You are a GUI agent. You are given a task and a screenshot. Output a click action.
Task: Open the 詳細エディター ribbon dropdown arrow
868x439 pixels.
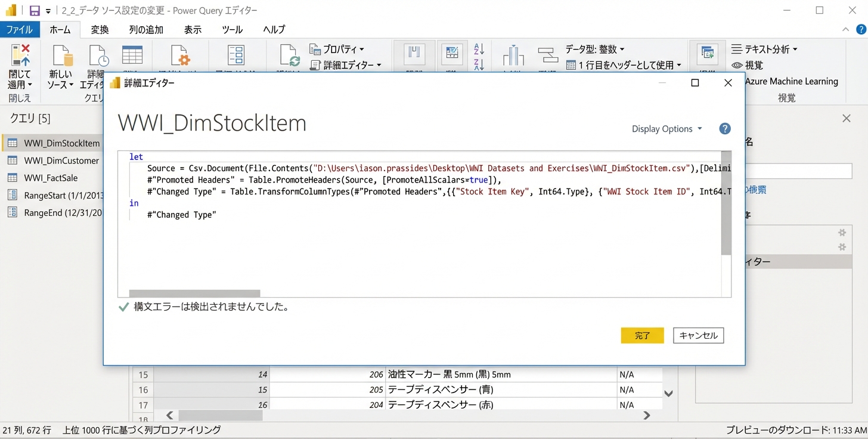[379, 65]
